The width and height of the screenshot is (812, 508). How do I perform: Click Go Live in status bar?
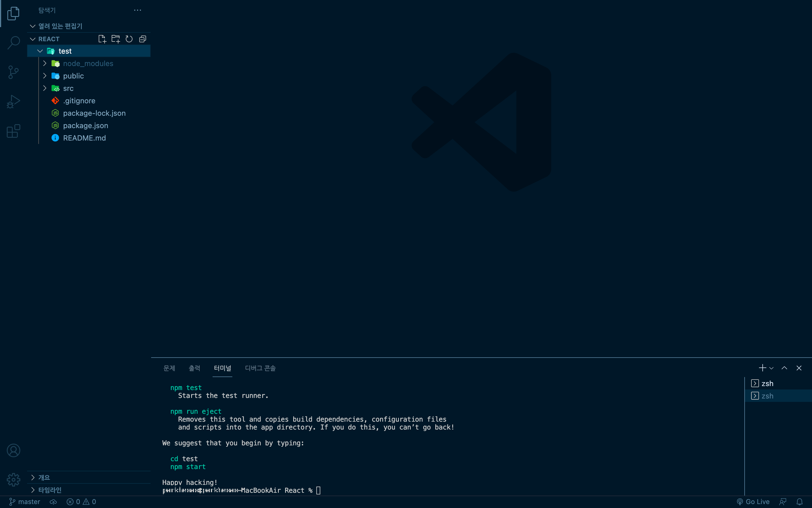753,502
